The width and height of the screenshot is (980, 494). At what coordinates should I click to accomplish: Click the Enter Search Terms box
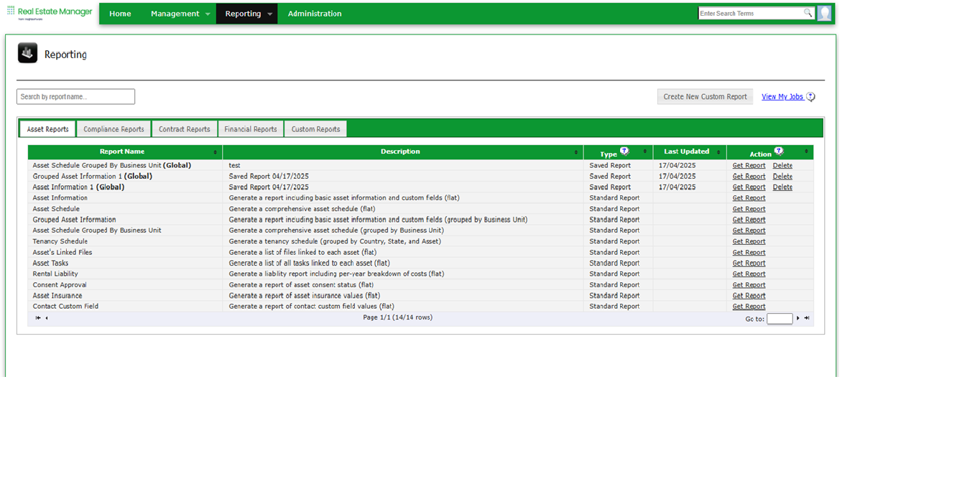pos(751,13)
